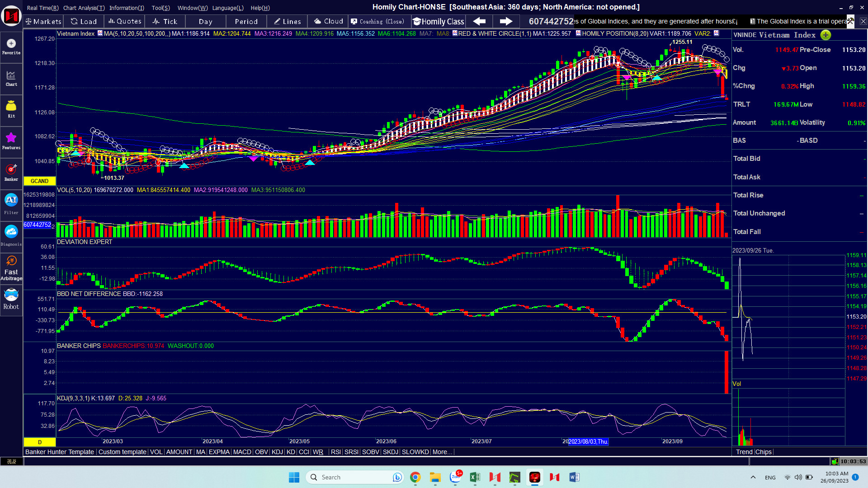Click green plus next to Vietnam Index
The height and width of the screenshot is (488, 868).
826,35
